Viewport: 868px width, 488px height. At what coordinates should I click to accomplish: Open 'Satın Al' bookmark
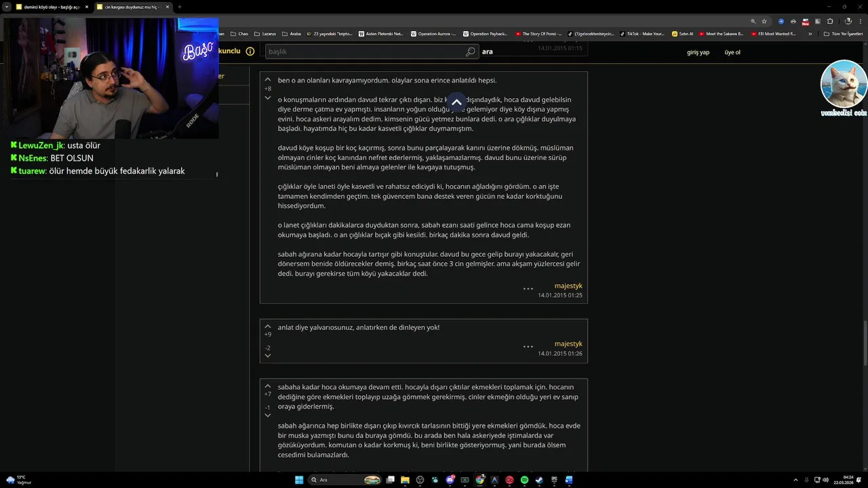pos(683,34)
